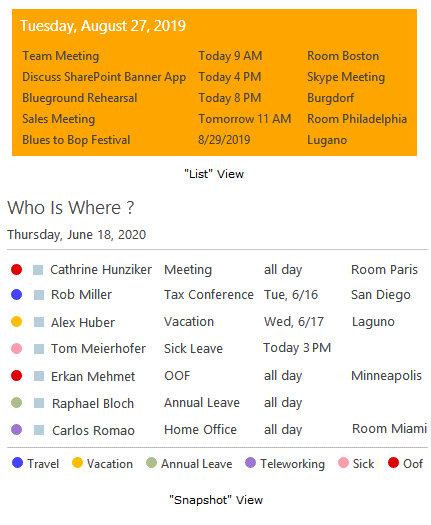Open the Blues to Bop Festival entry

[76, 140]
